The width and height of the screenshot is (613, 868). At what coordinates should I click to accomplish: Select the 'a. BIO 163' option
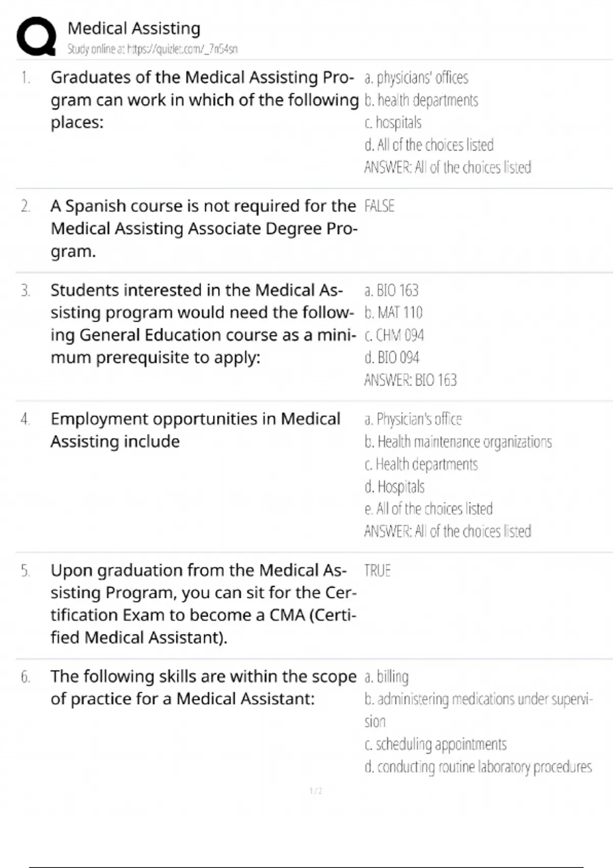coord(391,291)
